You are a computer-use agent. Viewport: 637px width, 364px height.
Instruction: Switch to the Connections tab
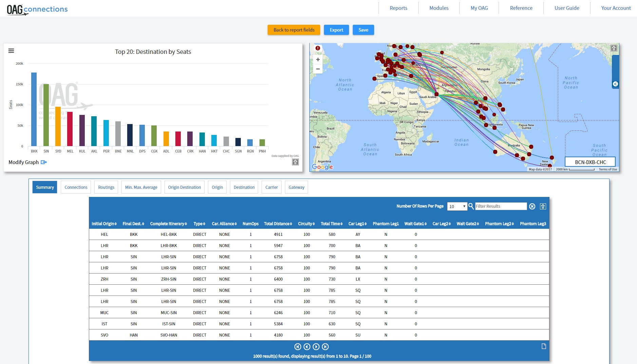point(76,187)
